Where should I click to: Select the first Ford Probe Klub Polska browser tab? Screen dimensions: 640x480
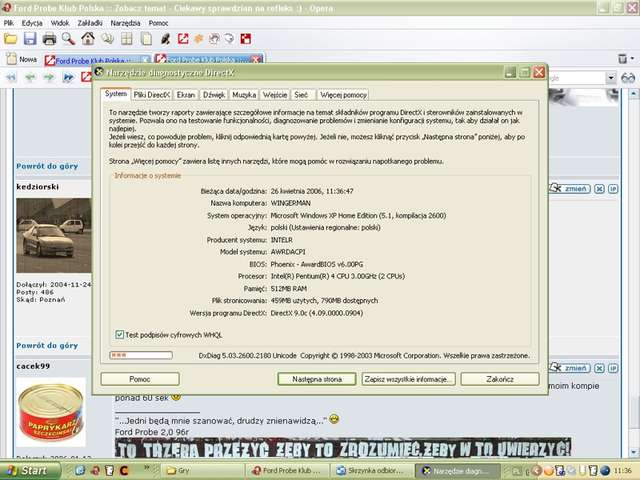(x=97, y=60)
